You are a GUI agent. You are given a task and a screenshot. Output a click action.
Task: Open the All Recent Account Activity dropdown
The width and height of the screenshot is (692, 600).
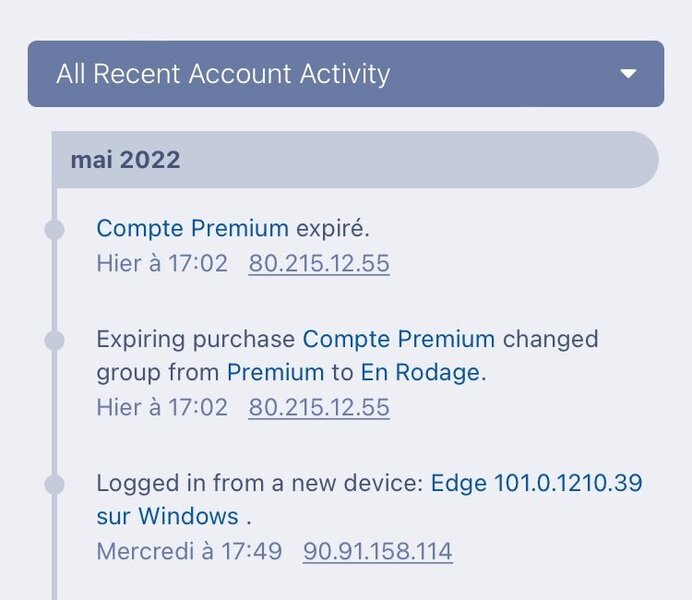(x=345, y=74)
